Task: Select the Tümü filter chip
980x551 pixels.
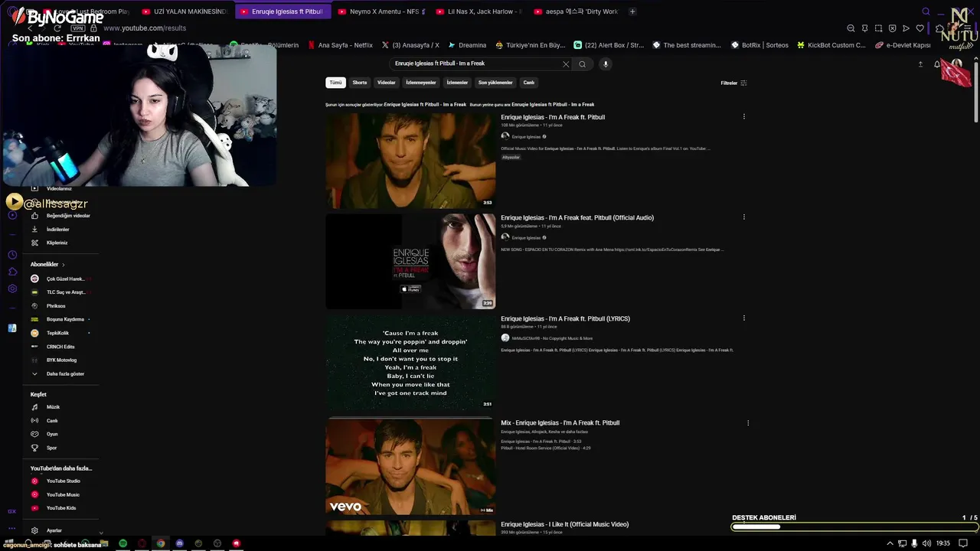Action: (x=335, y=83)
